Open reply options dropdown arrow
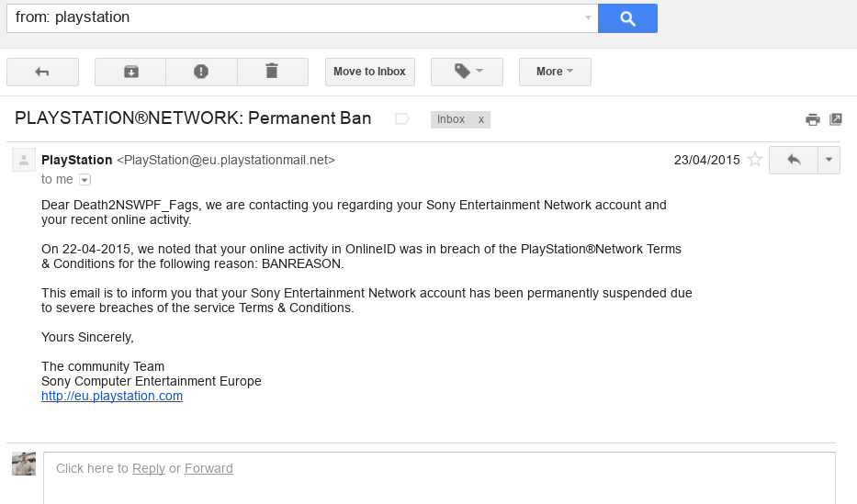The width and height of the screenshot is (857, 504). (x=829, y=160)
